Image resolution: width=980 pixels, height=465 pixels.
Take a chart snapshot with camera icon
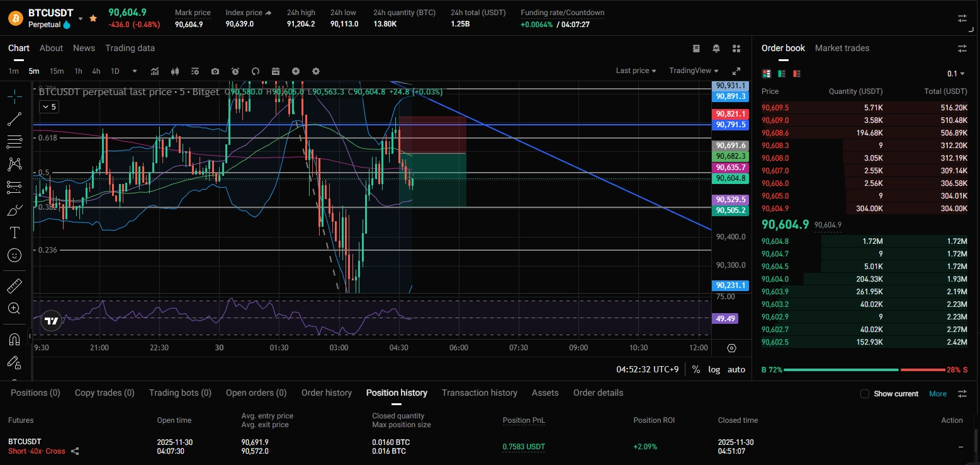click(215, 71)
